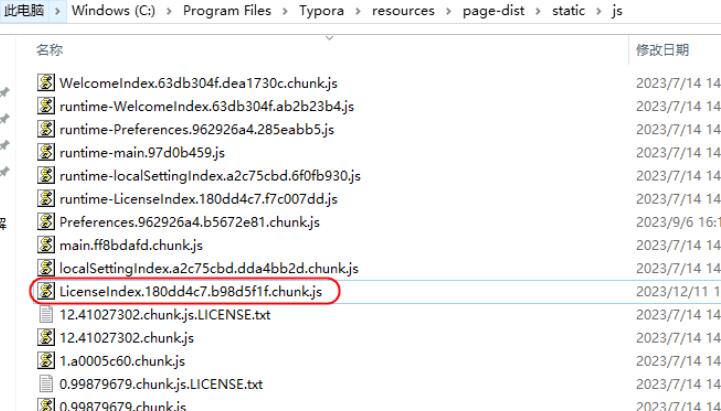Select file name 12.41027302.chunk.js
This screenshot has width=721, height=411.
(126, 338)
